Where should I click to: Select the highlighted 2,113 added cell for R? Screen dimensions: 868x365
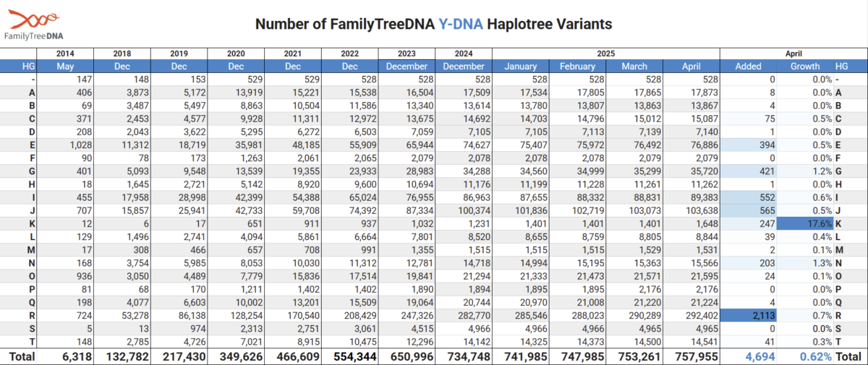[x=748, y=314]
